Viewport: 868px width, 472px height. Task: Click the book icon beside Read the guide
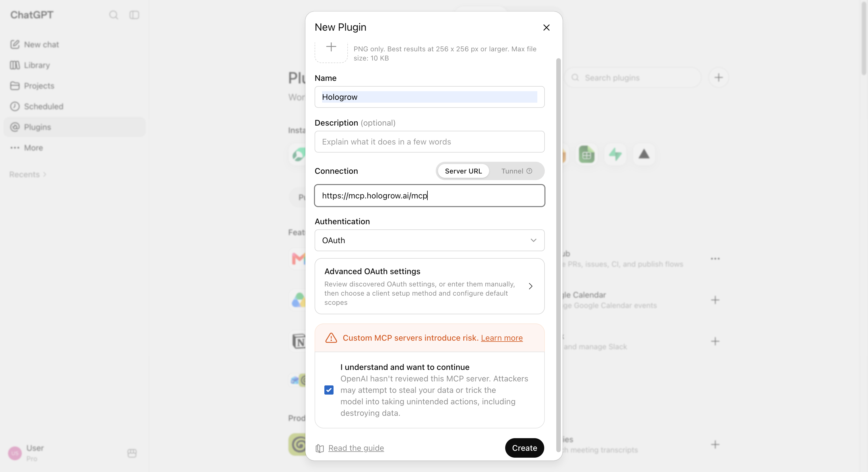click(319, 448)
